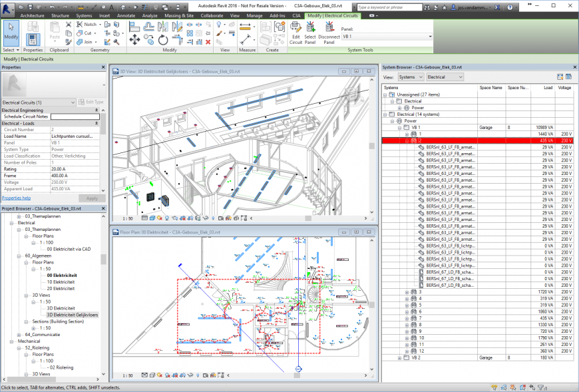Open Detail Level in Floor Plan view bar

point(145,375)
